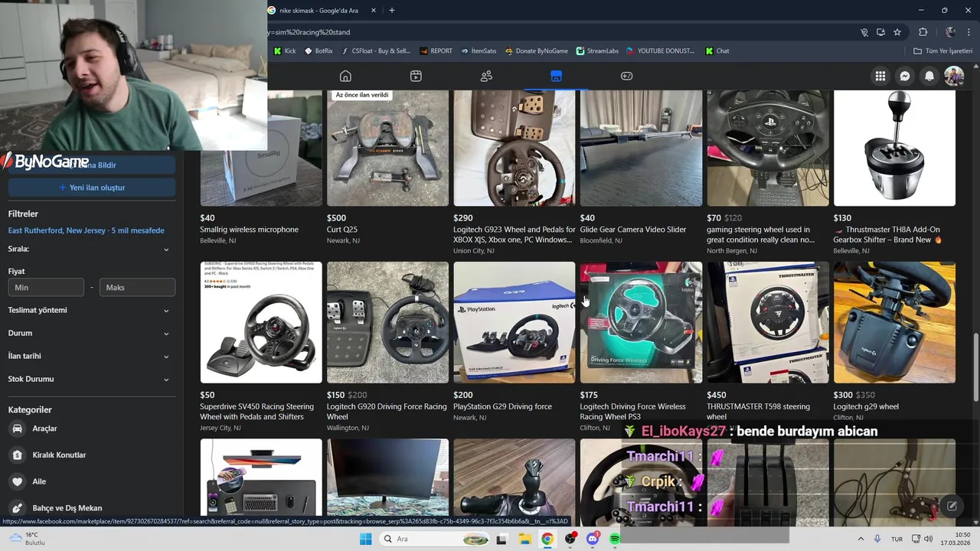980x551 pixels.
Task: Open a new Chrome tab with plus
Action: tap(392, 11)
